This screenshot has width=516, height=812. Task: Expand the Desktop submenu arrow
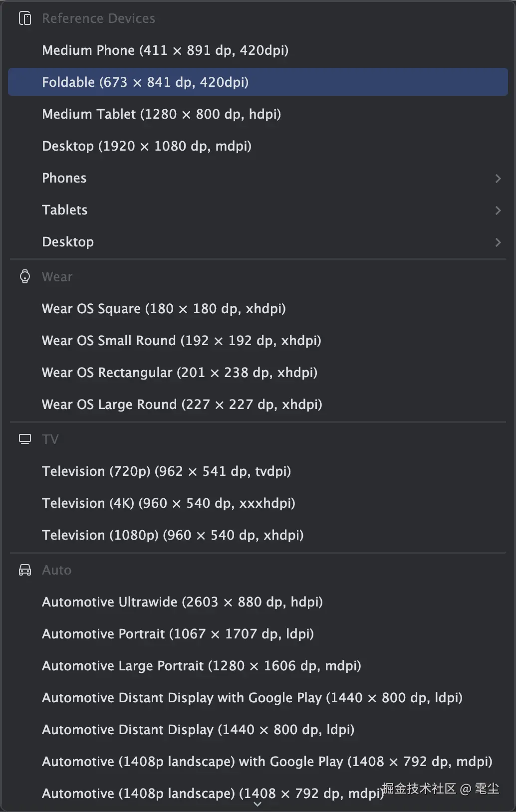click(498, 242)
